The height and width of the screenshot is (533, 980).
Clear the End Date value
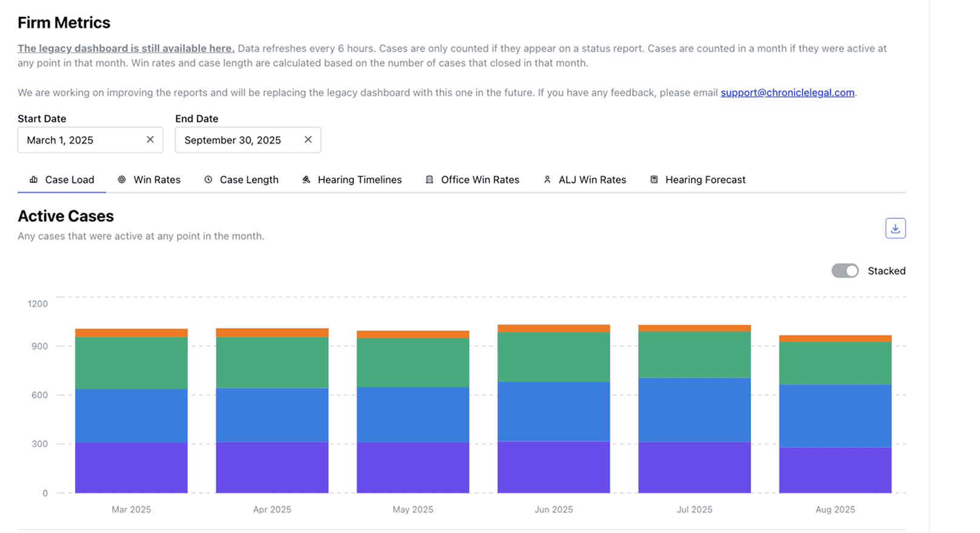[x=308, y=139]
